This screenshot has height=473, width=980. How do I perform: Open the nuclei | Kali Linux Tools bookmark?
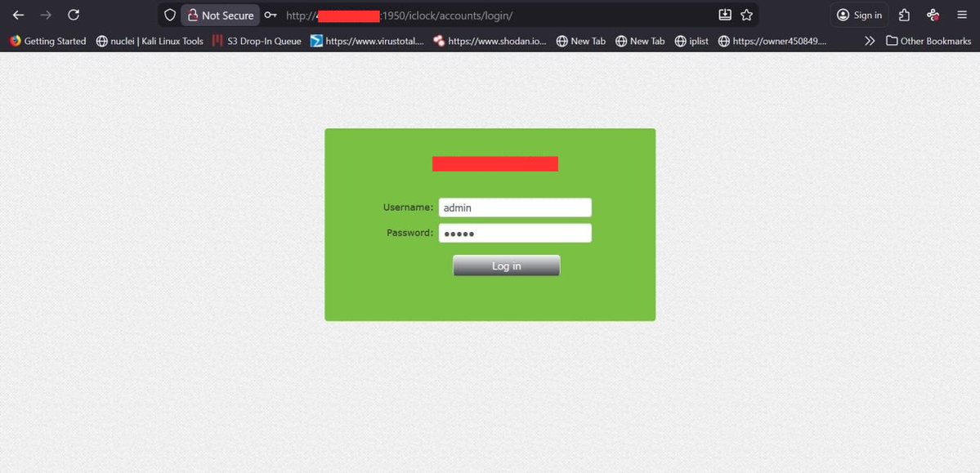[x=150, y=41]
